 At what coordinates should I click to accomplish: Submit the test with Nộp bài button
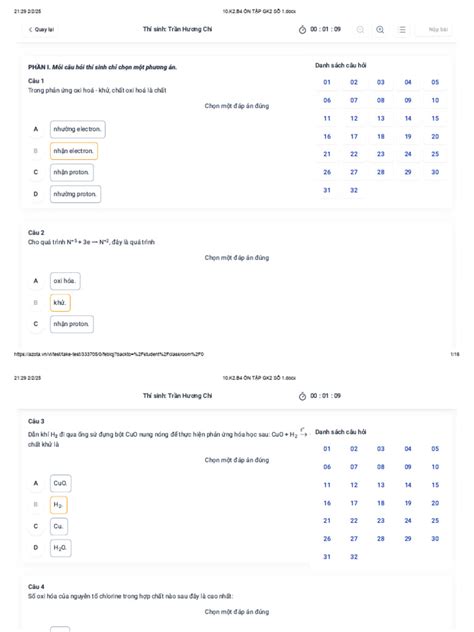point(438,29)
